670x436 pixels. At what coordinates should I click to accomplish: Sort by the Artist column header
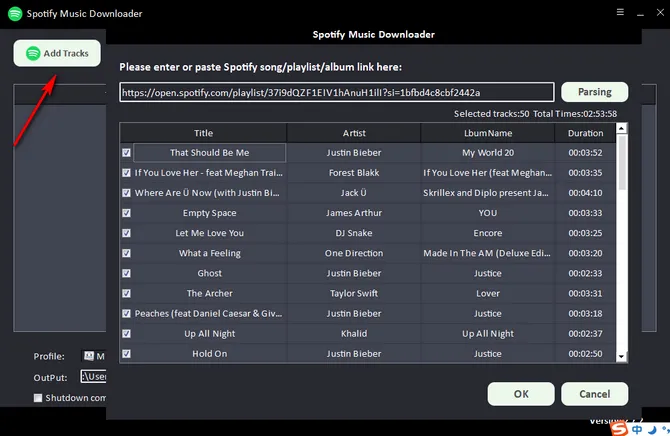(x=354, y=133)
